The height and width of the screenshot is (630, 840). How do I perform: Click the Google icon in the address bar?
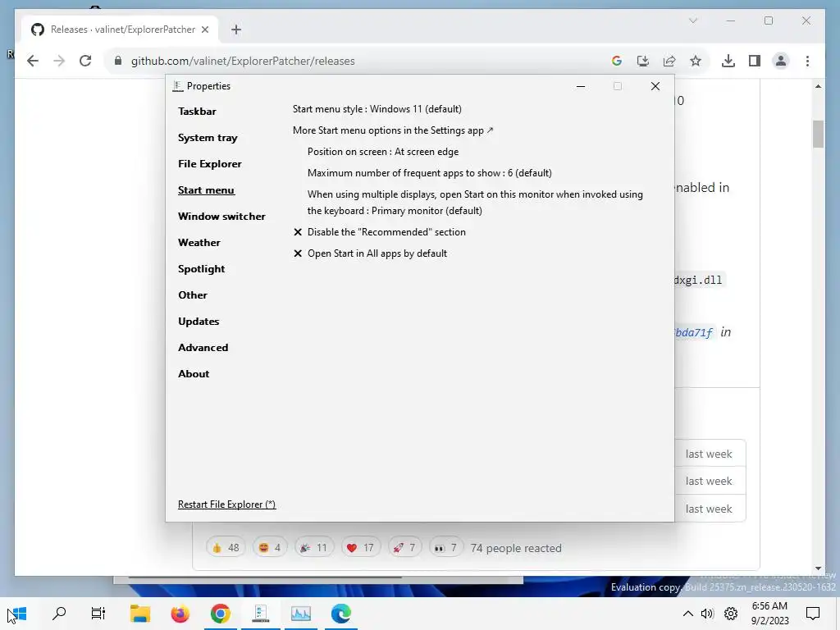[x=617, y=61]
